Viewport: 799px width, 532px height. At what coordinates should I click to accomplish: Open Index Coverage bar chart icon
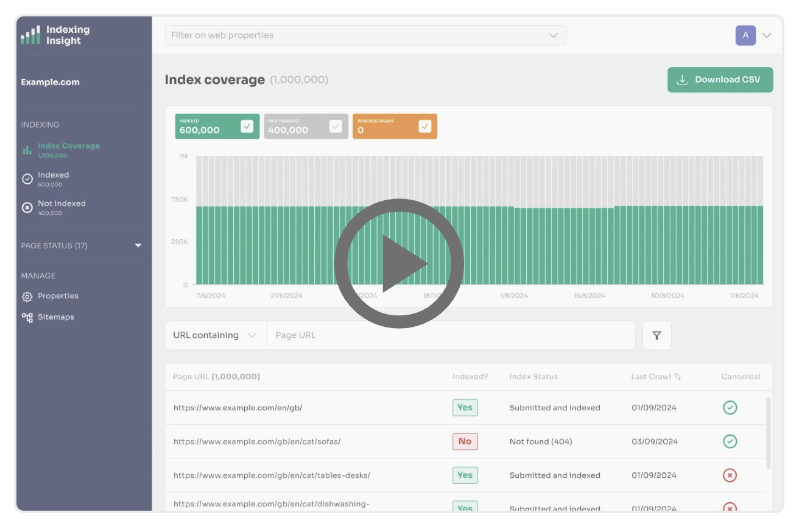point(27,150)
